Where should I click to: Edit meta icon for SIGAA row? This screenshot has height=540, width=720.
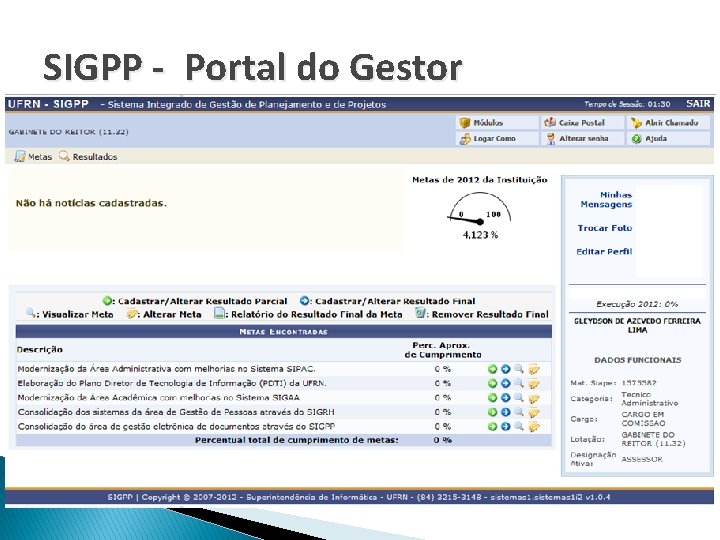click(534, 398)
